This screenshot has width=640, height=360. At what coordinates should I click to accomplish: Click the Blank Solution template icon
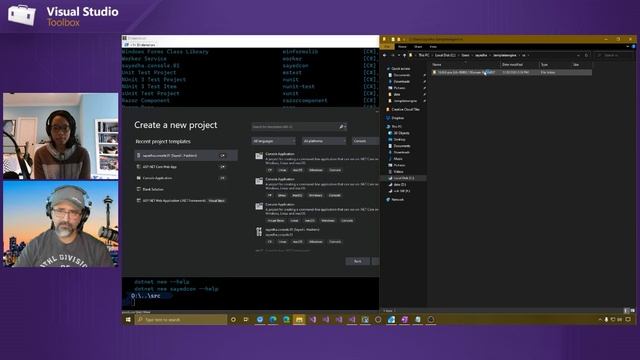[139, 189]
